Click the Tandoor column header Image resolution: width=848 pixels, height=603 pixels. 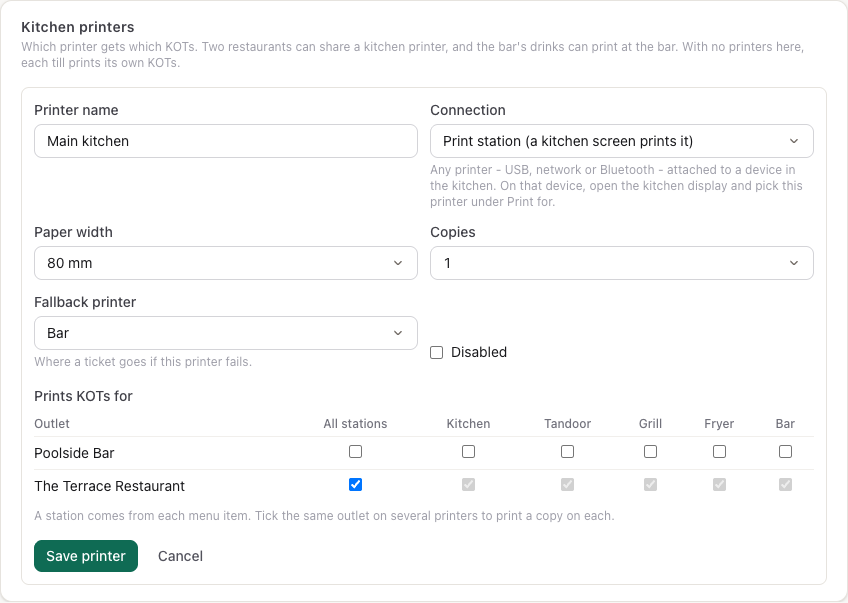pos(567,424)
